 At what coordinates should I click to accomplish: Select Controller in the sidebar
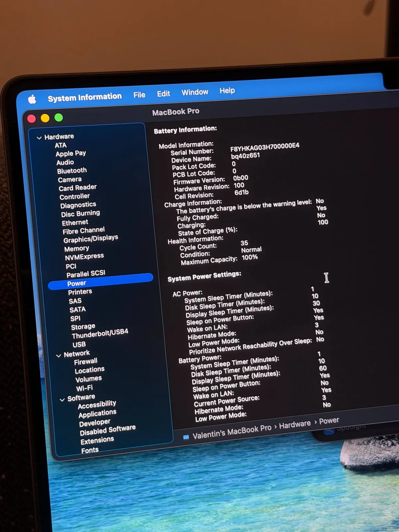coord(74,197)
